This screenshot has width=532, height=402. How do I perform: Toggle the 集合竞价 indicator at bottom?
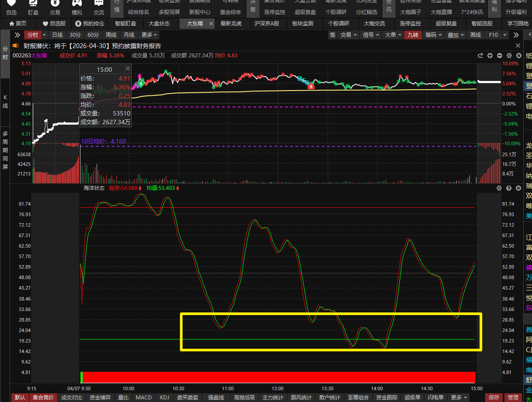click(43, 398)
